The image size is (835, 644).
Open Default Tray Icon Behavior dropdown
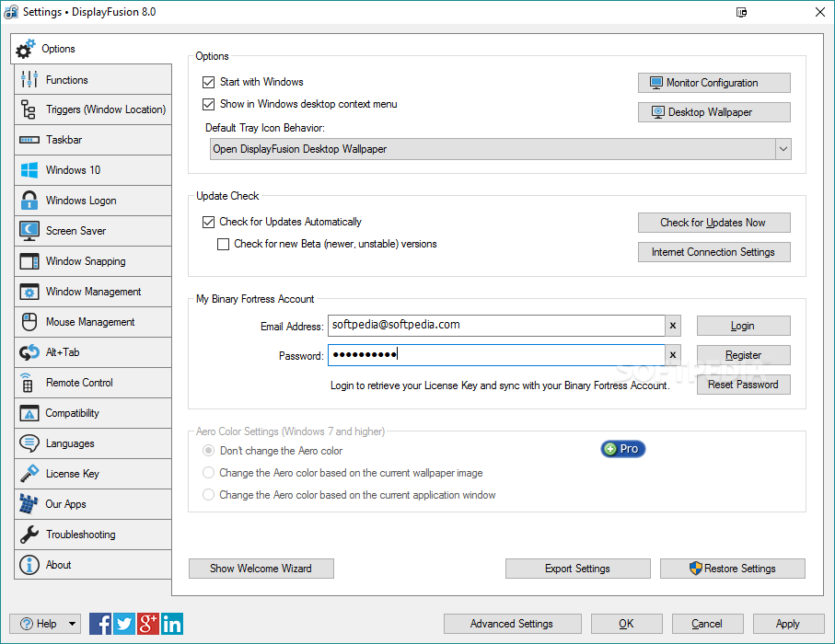(x=501, y=149)
